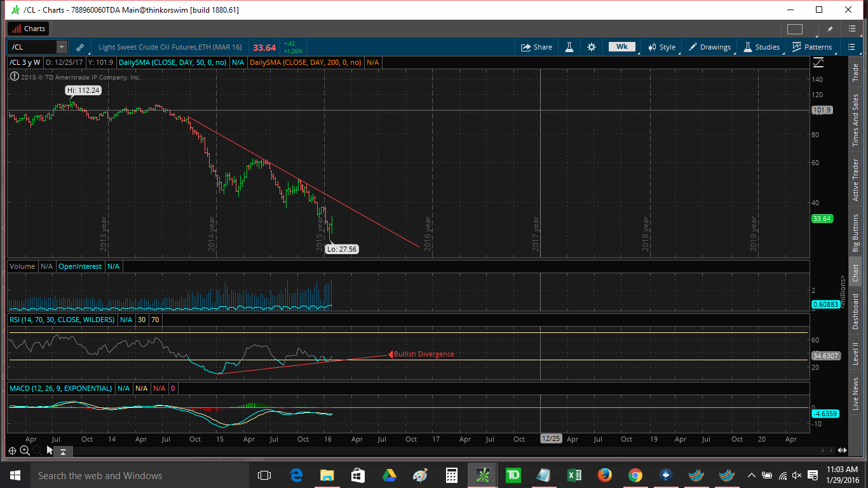
Task: Click the Search the web and Windows box
Action: click(x=140, y=475)
